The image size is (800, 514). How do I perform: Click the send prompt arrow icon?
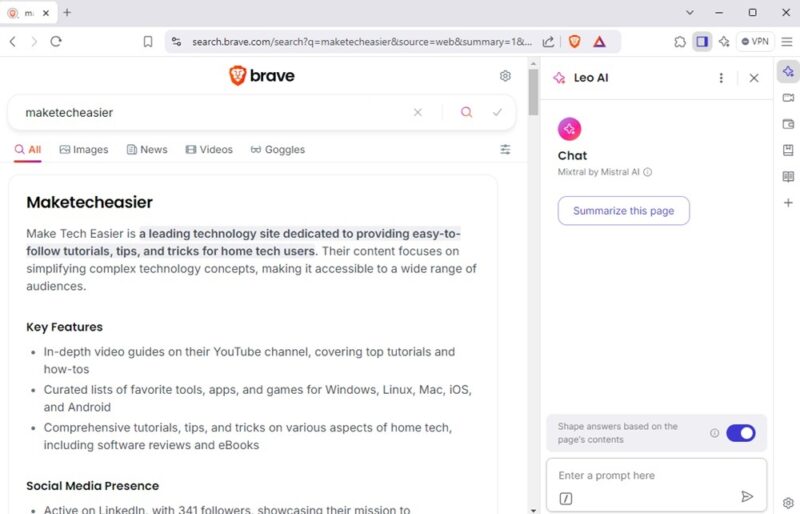point(746,497)
